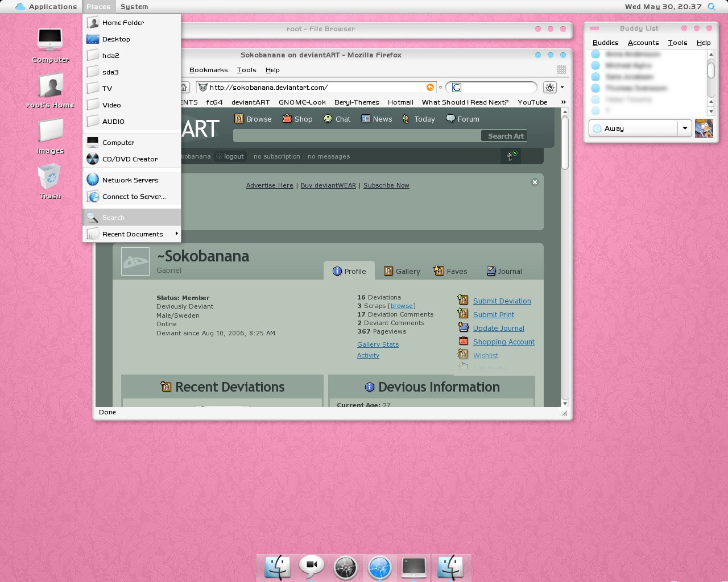728x582 pixels.
Task: Open the System menu on the panel
Action: click(x=134, y=7)
